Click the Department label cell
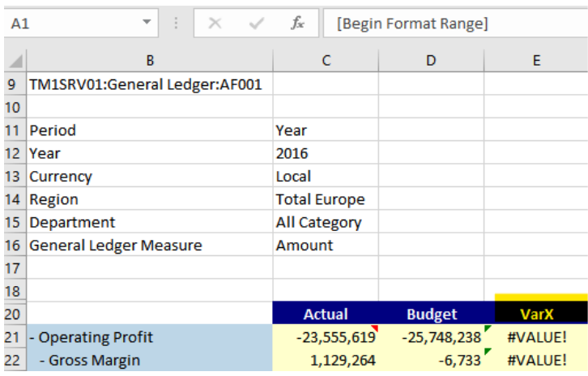 click(x=150, y=222)
